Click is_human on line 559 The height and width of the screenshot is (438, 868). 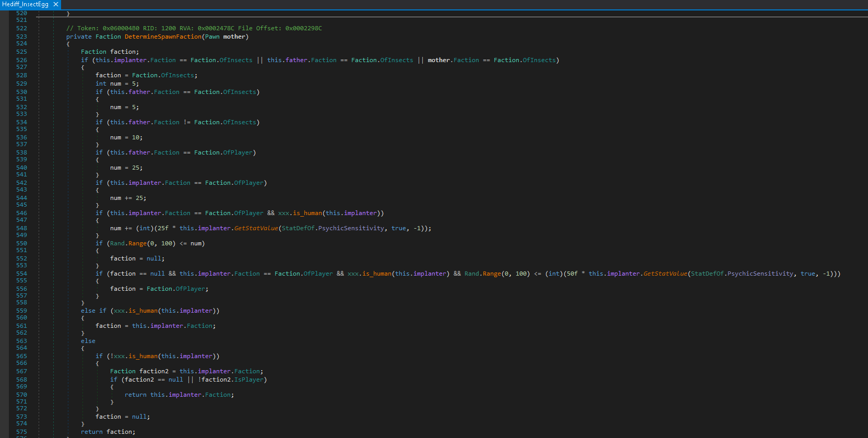(143, 311)
